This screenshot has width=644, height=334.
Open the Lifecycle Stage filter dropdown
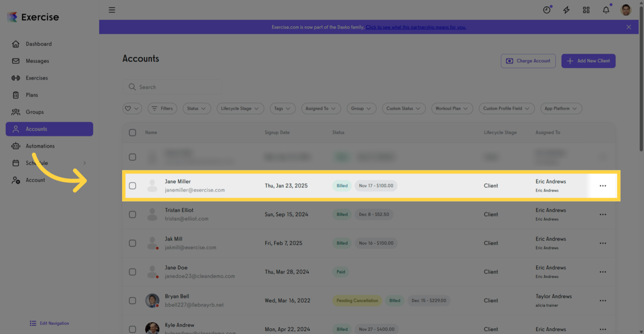[x=240, y=108]
